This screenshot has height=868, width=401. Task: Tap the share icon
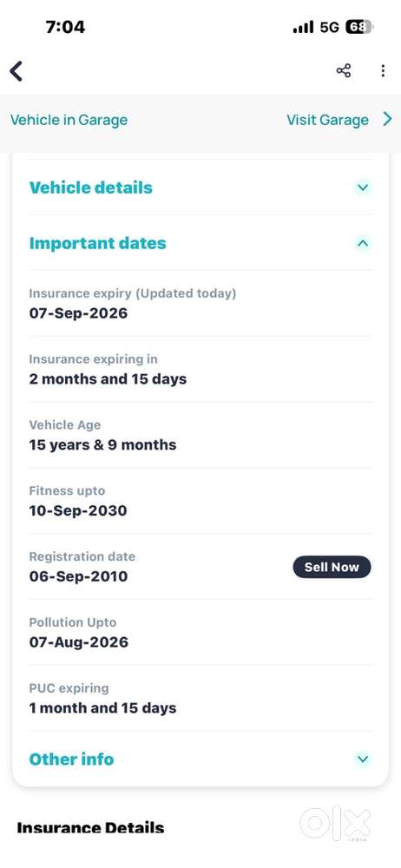click(344, 71)
